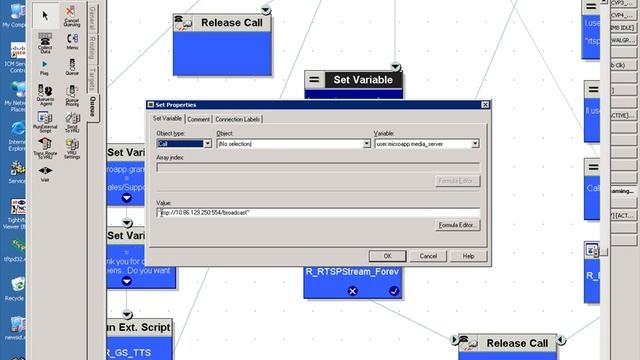Open the Routing palette tab
The height and width of the screenshot is (360, 640).
tap(92, 47)
